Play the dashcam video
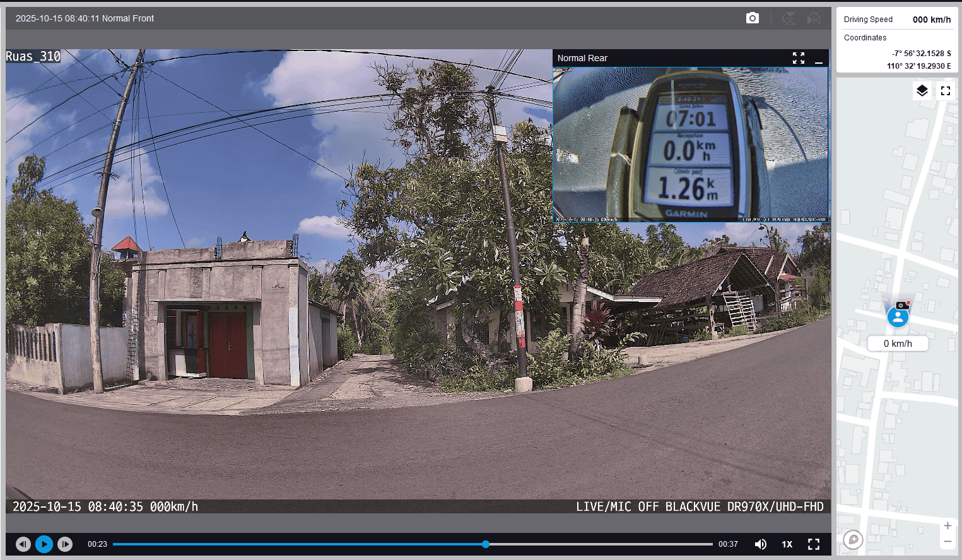Viewport: 962px width, 560px height. coord(44,544)
